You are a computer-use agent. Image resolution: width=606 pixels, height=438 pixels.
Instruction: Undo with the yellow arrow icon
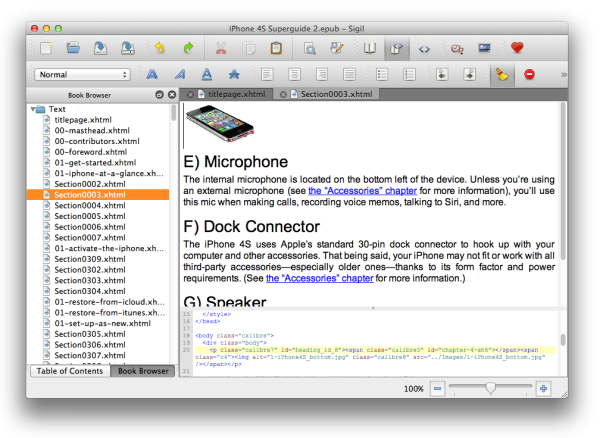tap(160, 48)
